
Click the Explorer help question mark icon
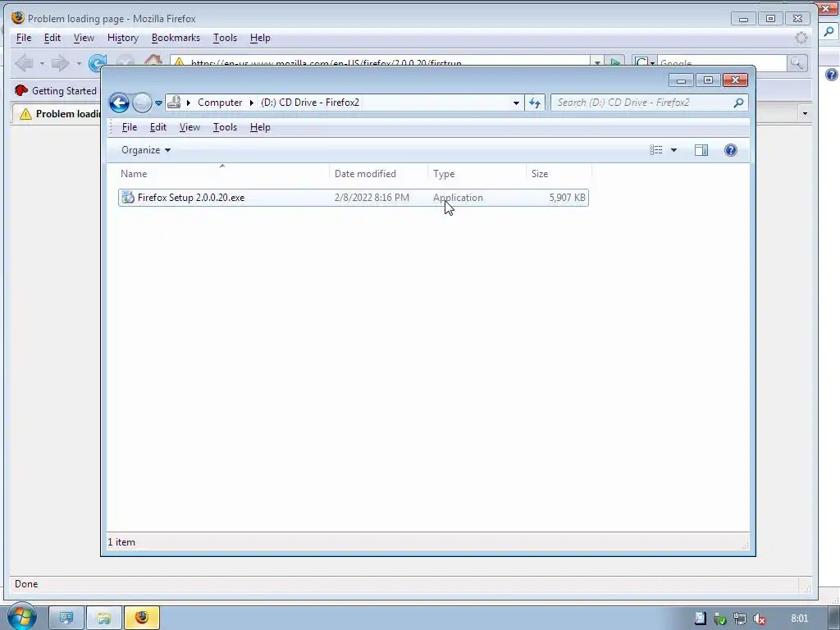(731, 150)
